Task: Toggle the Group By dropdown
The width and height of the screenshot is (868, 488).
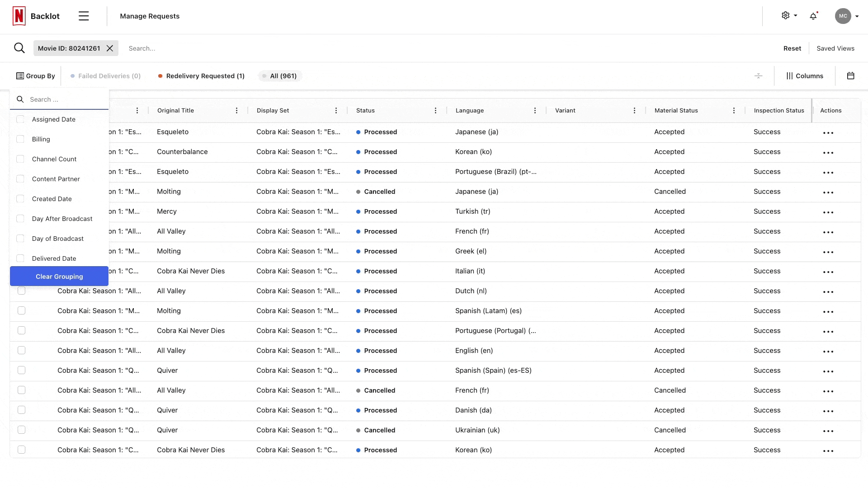Action: tap(36, 76)
